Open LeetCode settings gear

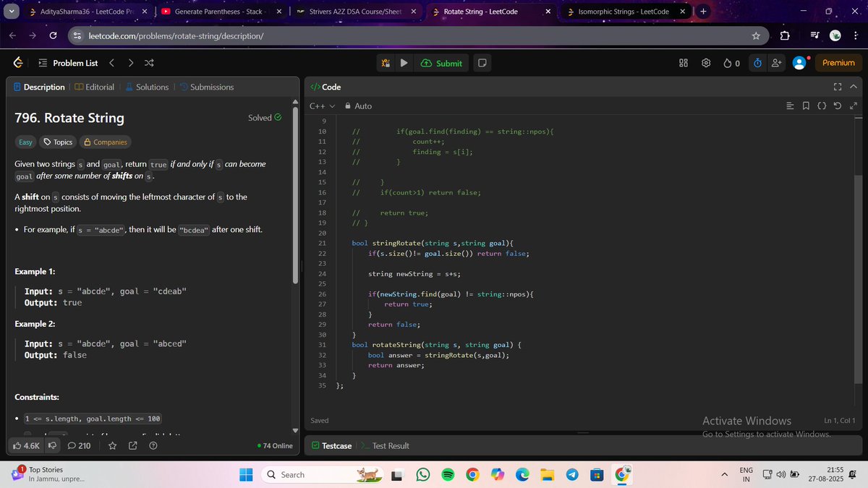[707, 63]
